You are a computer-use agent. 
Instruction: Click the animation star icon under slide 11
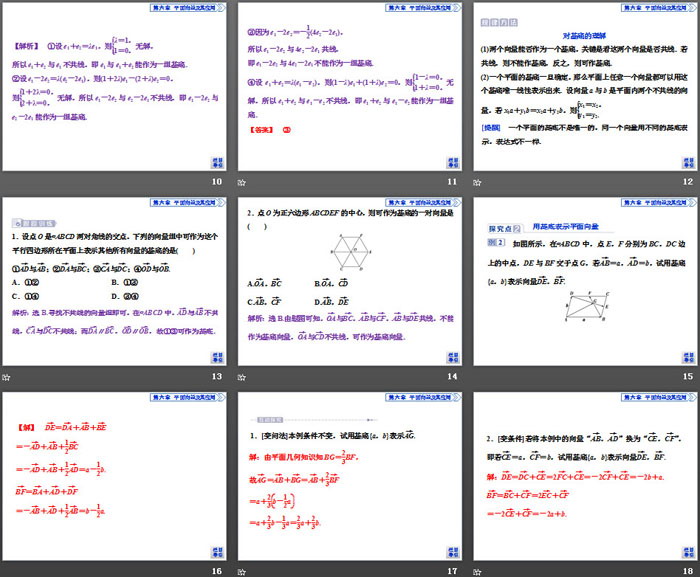(241, 183)
